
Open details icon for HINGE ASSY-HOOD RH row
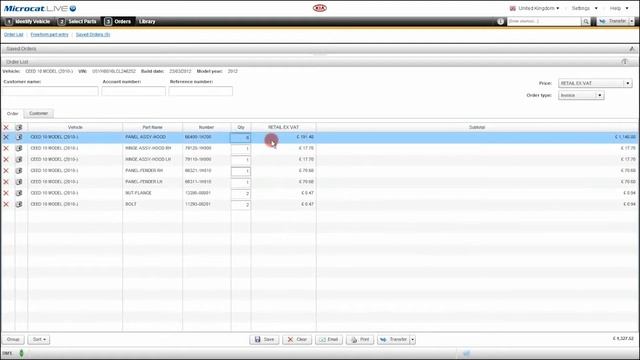click(19, 148)
